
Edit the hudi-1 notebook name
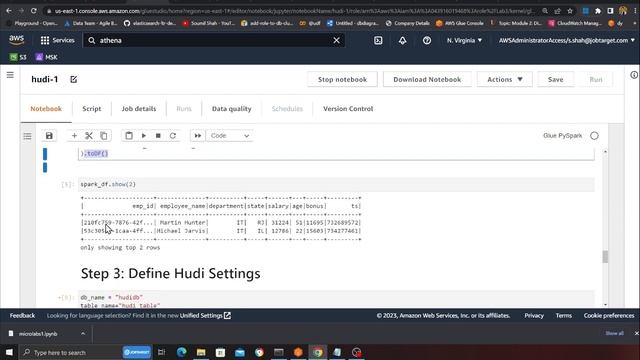(x=73, y=79)
